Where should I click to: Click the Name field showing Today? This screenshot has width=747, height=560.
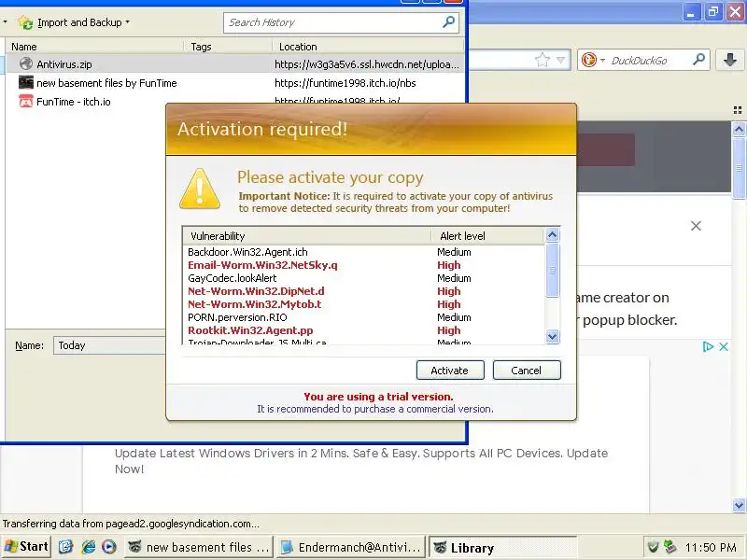pos(109,345)
